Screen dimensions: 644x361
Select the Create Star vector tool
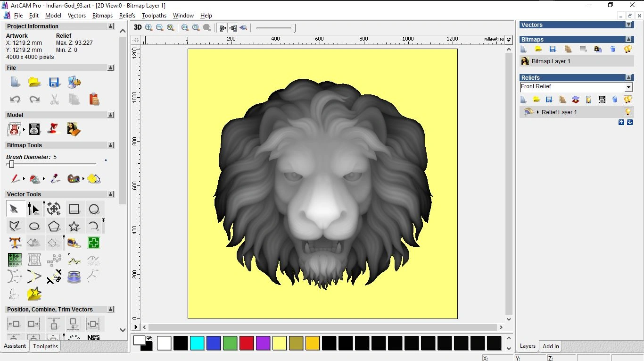click(x=74, y=226)
